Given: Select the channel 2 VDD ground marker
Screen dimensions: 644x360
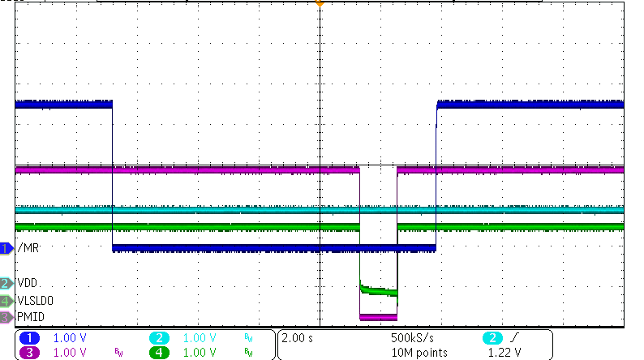Looking at the screenshot, I should pyautogui.click(x=7, y=283).
